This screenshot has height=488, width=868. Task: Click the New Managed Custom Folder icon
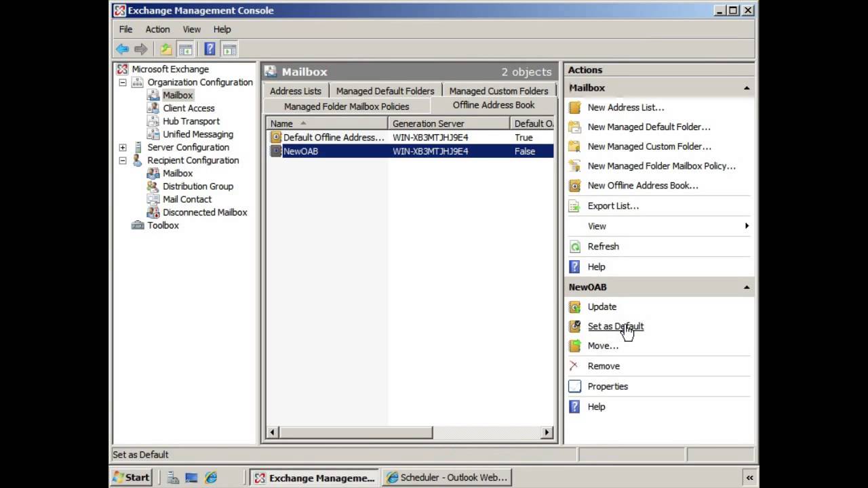coord(575,146)
